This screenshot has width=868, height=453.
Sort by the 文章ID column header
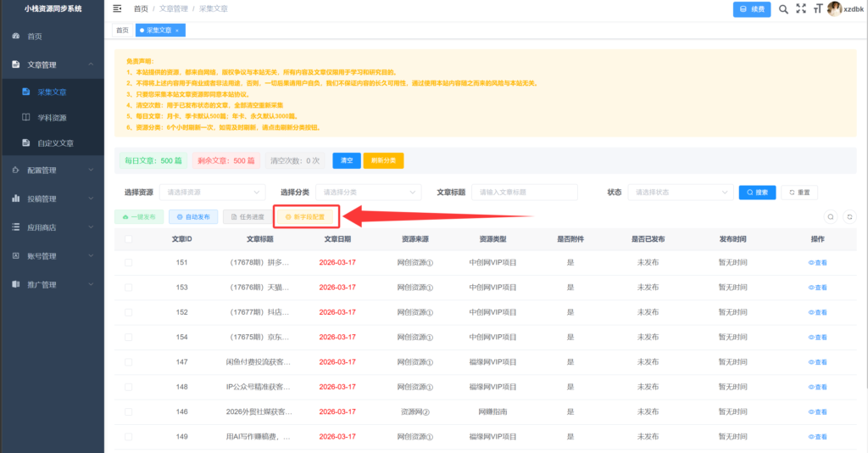(x=181, y=239)
